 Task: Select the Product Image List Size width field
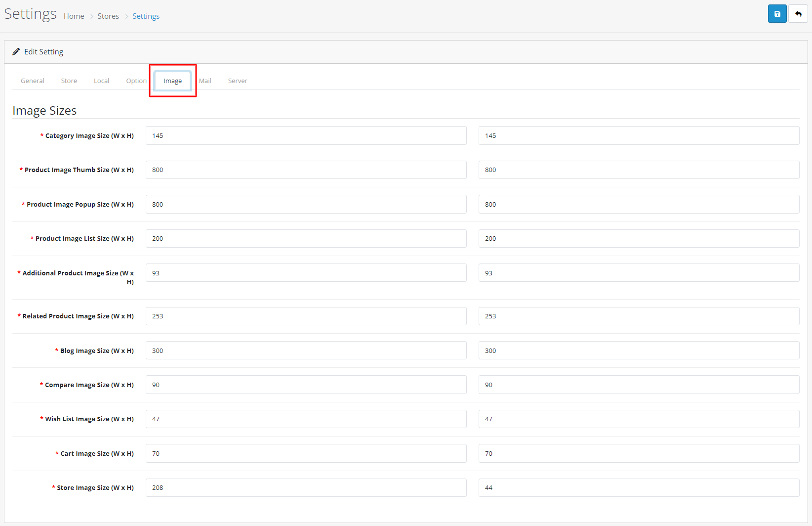306,238
